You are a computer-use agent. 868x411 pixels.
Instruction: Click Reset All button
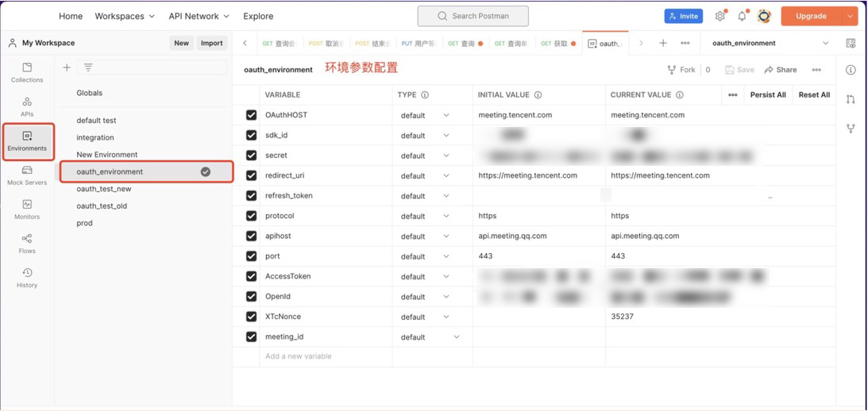tap(814, 94)
